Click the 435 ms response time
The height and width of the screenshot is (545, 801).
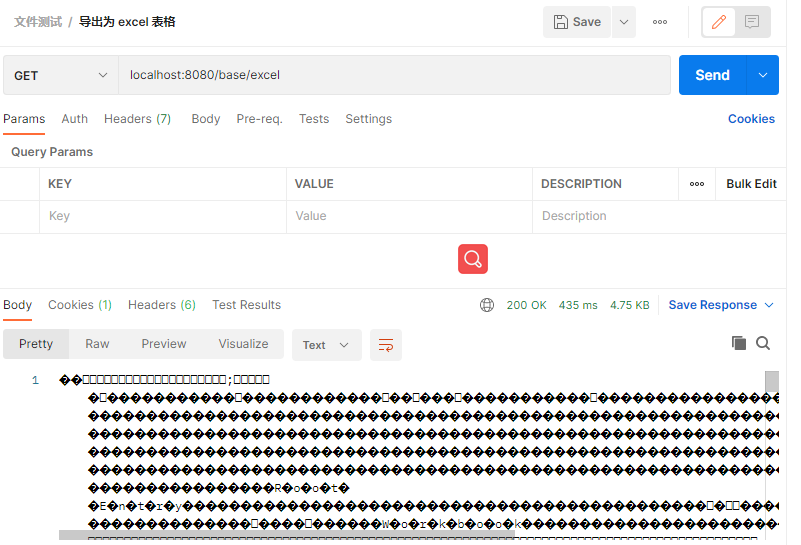pos(578,305)
